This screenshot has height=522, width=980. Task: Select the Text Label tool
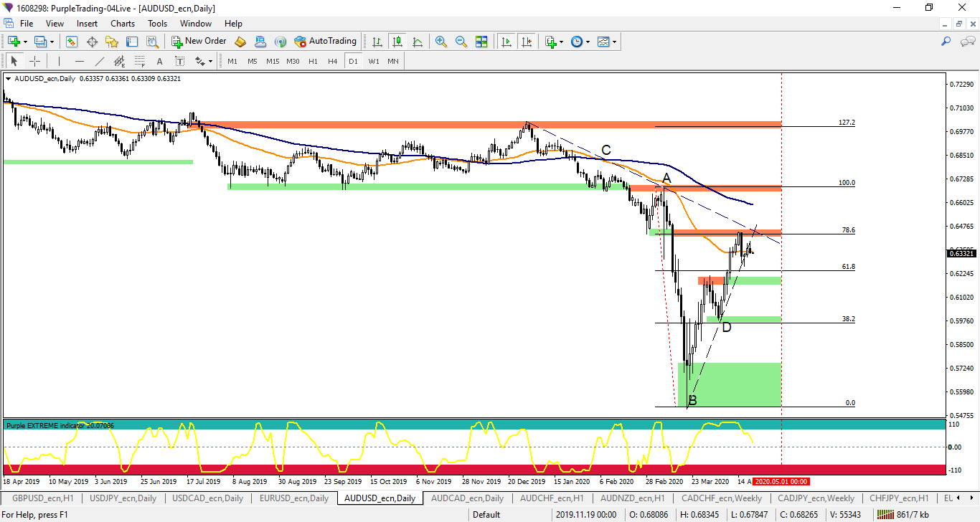click(x=179, y=61)
